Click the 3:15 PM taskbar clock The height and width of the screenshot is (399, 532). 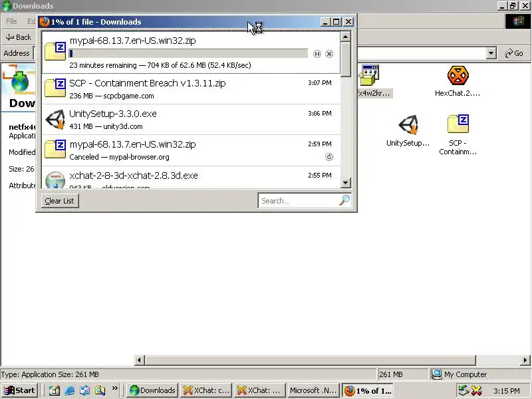click(507, 391)
